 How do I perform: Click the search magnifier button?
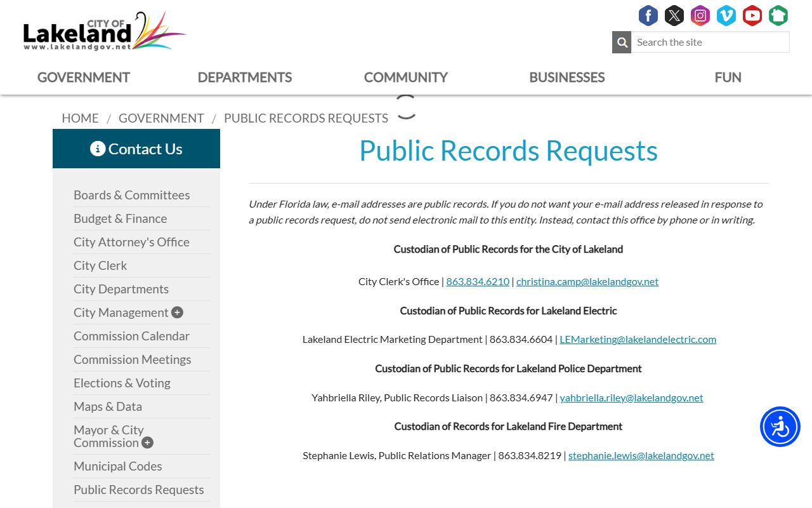coord(622,43)
